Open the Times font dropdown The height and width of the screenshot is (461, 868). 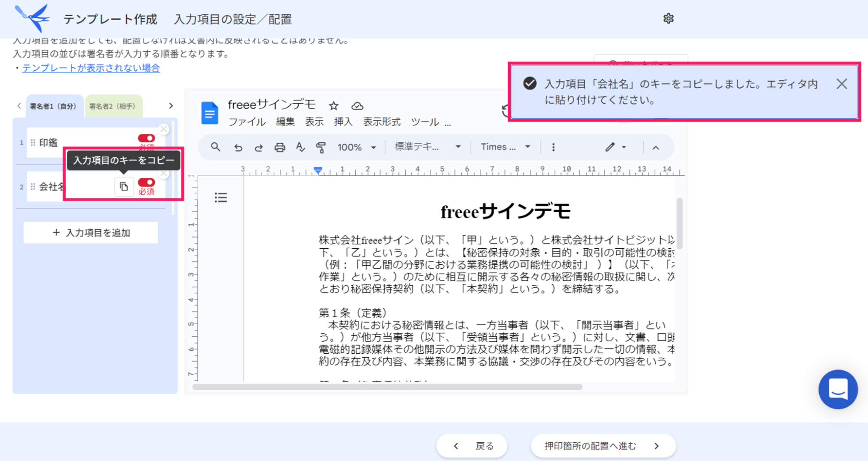coord(505,147)
